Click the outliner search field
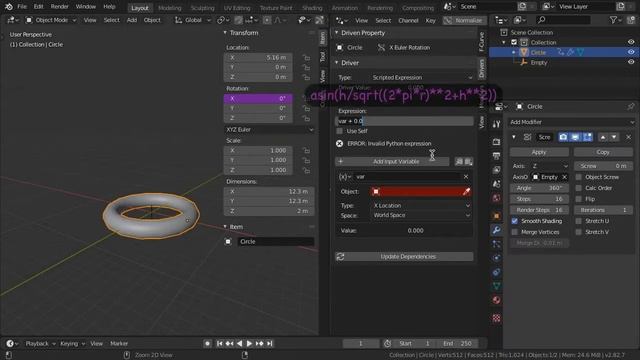The height and width of the screenshot is (360, 640). (x=564, y=20)
